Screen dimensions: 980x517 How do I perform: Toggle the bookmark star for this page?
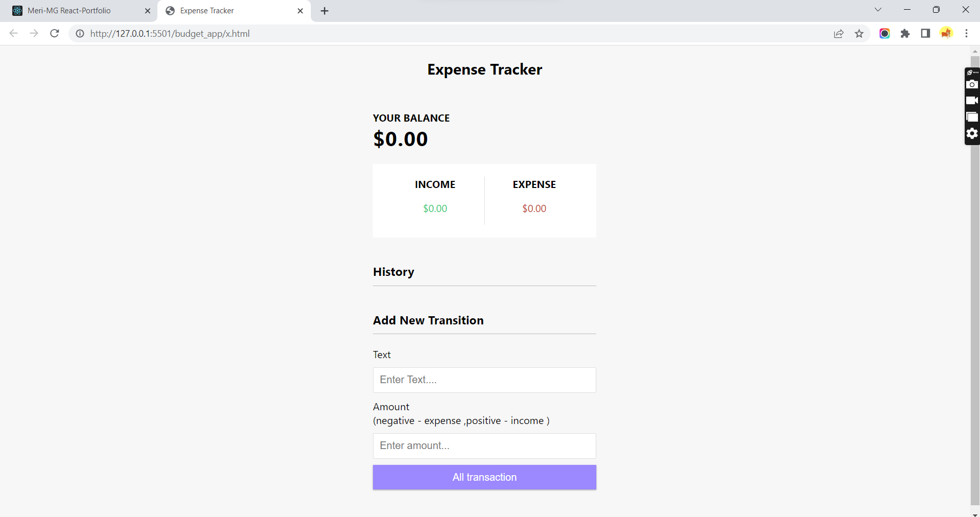[859, 34]
